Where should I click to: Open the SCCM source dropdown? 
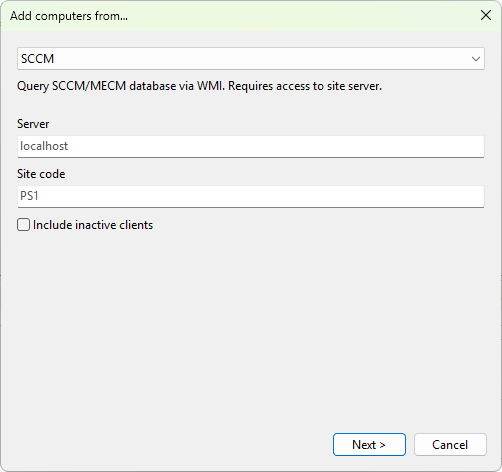pos(251,59)
